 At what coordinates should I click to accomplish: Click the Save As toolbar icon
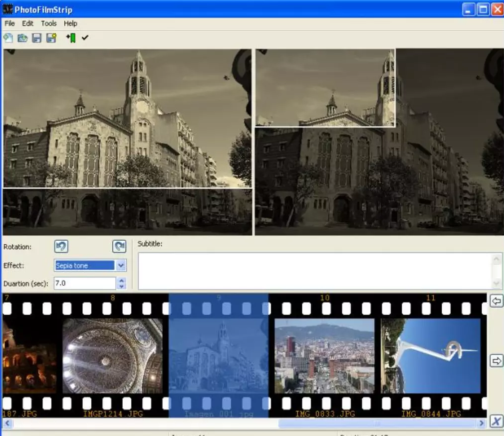[51, 38]
